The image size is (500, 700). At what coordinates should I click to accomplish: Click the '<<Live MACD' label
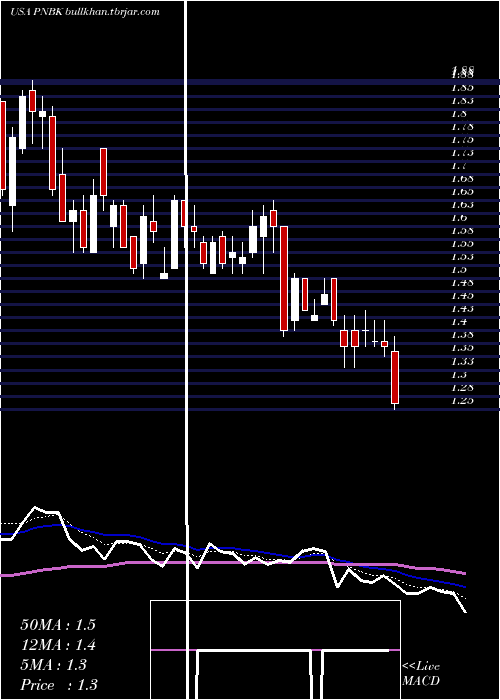coord(421,674)
